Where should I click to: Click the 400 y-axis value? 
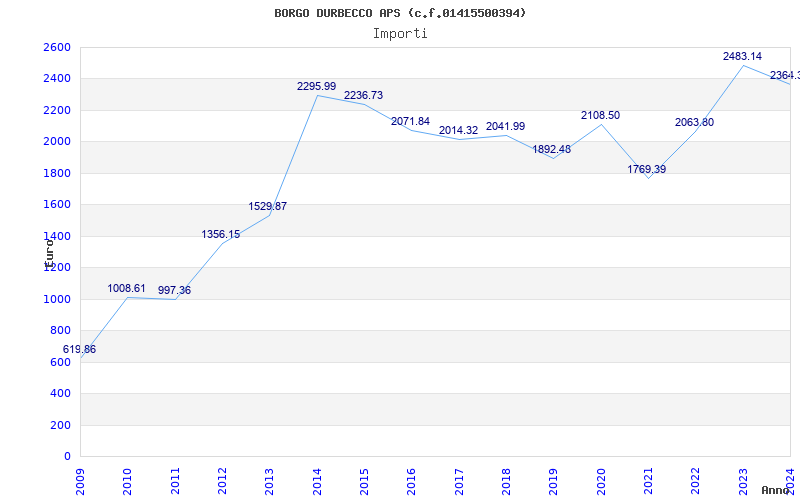60,393
